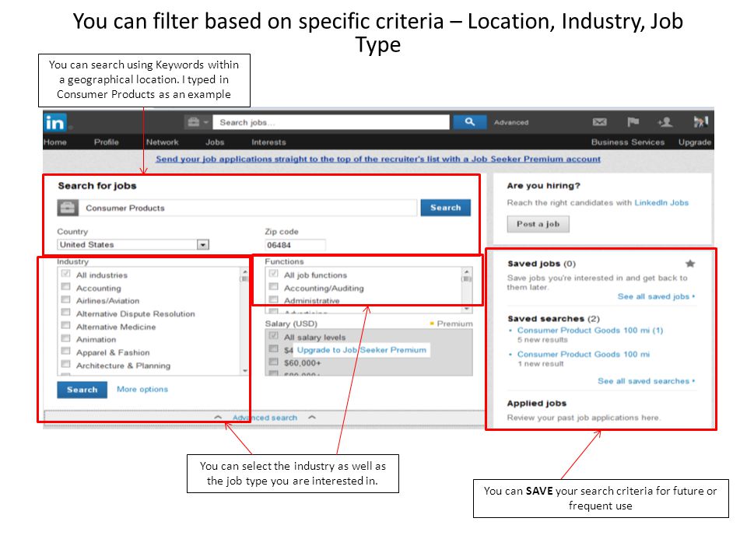Screen dimensions: 747x560
Task: Click the Industry list scroll-down arrow
Action: click(245, 371)
